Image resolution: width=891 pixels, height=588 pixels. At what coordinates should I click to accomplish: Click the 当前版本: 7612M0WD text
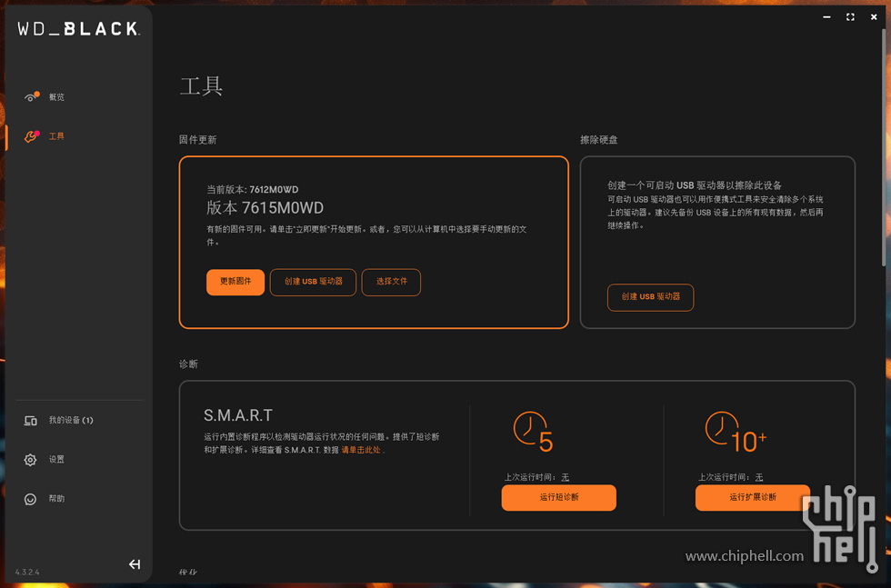[x=253, y=190]
